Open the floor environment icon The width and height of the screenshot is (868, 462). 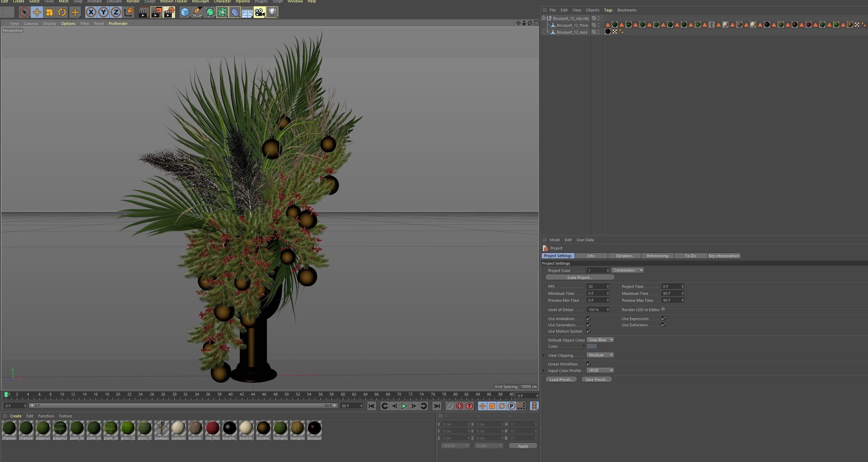pyautogui.click(x=247, y=12)
